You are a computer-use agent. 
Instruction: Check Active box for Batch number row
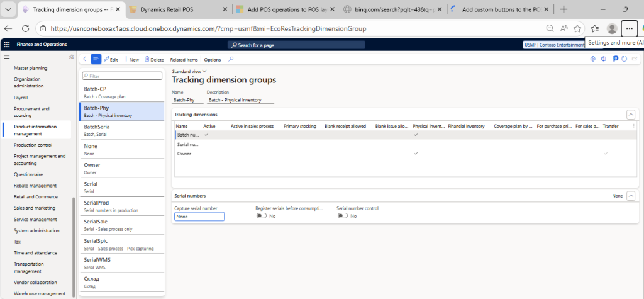[x=206, y=135]
